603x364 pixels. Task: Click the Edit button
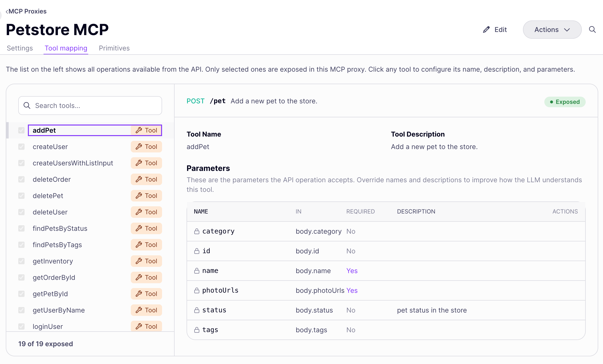[495, 30]
